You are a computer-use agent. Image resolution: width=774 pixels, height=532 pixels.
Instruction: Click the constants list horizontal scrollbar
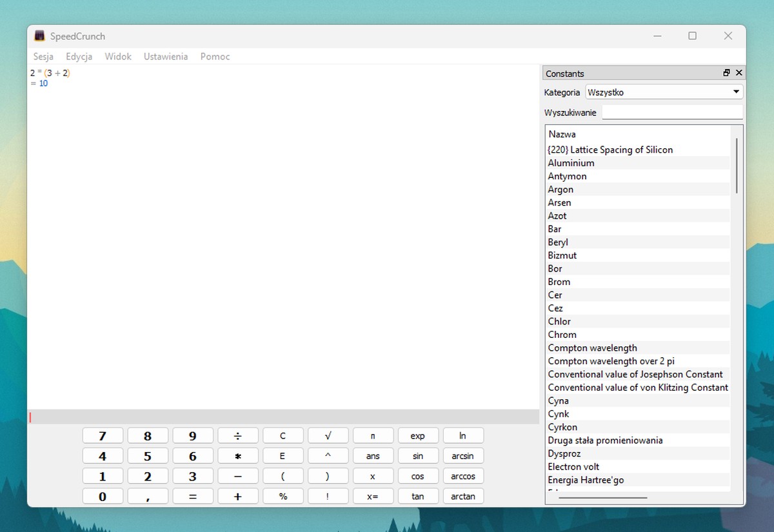[x=602, y=497]
